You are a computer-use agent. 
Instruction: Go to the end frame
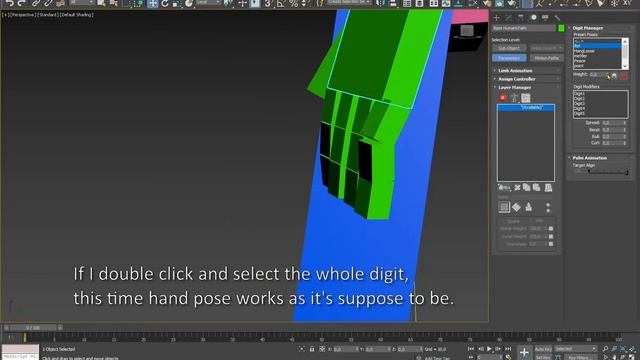(x=508, y=349)
